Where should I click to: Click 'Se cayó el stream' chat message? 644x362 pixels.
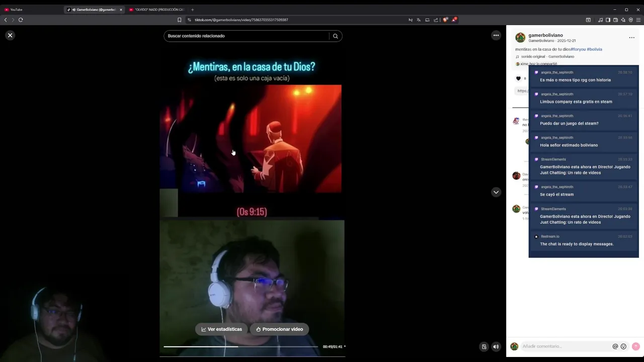[x=556, y=194]
